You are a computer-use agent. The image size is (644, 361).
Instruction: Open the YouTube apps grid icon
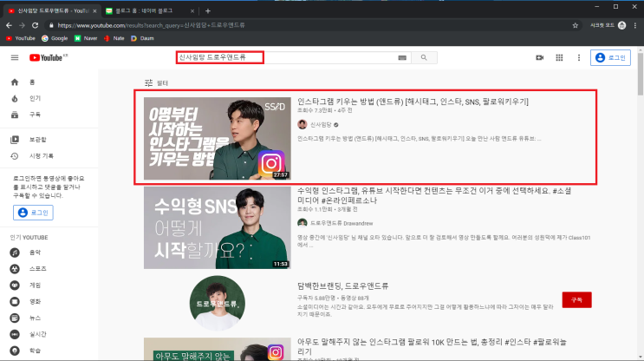coord(559,57)
